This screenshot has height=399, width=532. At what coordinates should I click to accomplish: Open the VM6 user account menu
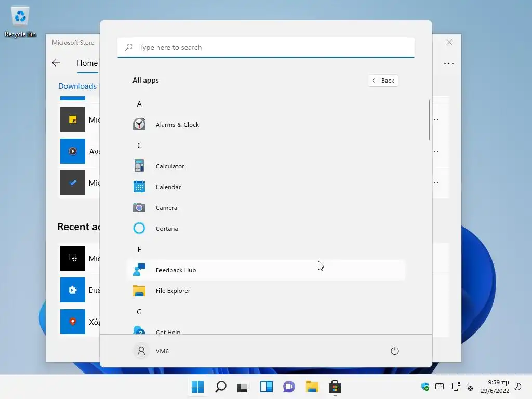pos(151,351)
